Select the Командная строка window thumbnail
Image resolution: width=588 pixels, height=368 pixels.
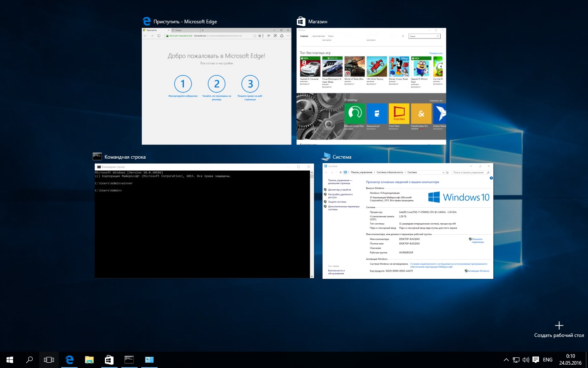point(204,221)
